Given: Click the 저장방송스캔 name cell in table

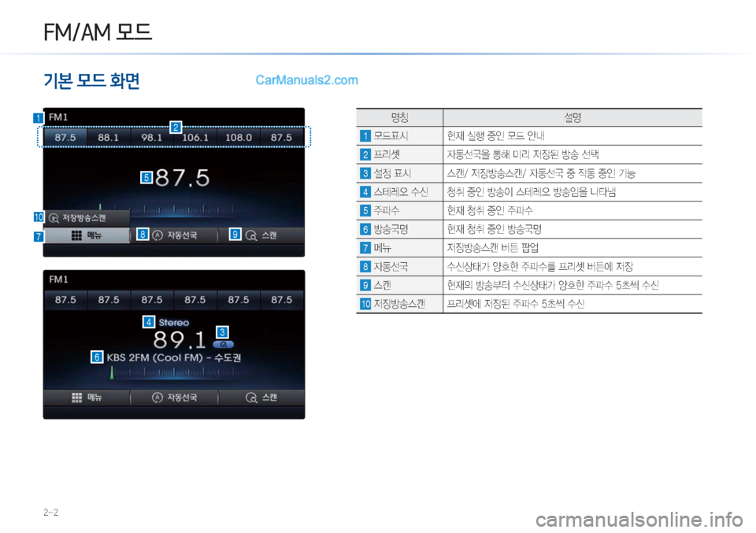Looking at the screenshot, I should (x=400, y=304).
